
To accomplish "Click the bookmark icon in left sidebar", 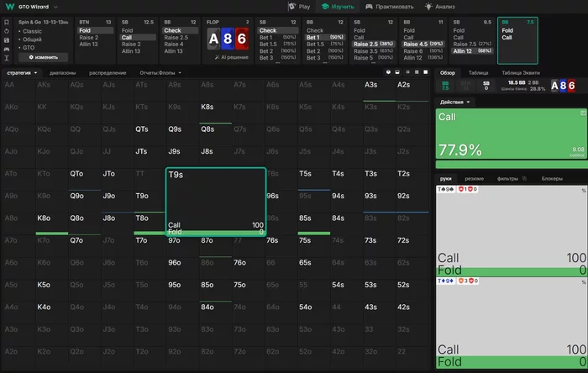I will click(x=7, y=22).
